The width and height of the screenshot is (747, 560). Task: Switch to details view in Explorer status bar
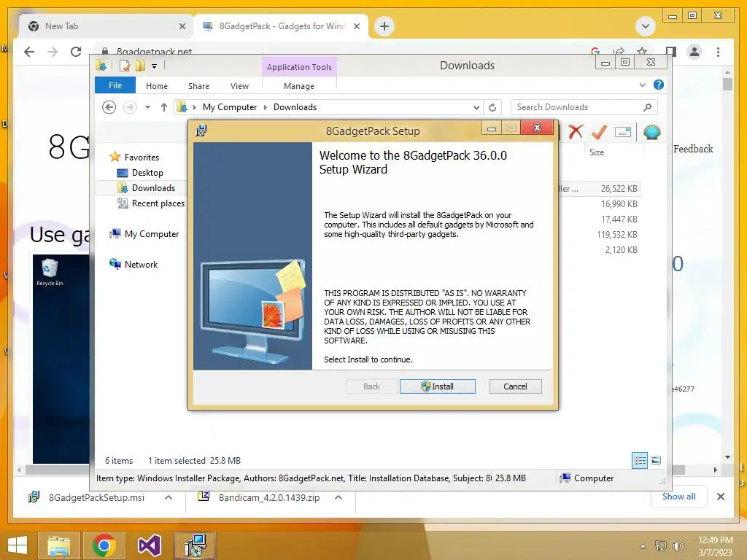click(x=639, y=460)
